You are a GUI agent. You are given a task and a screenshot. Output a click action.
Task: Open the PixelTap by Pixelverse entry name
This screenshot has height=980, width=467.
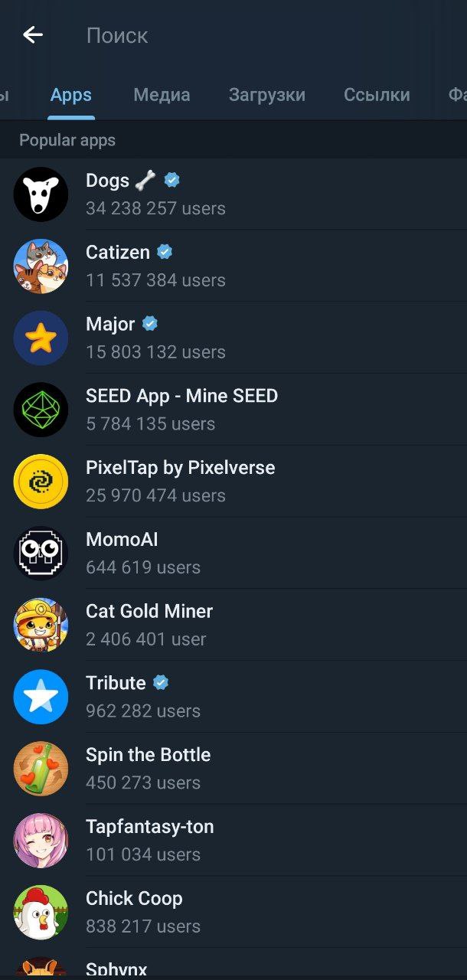click(x=180, y=468)
